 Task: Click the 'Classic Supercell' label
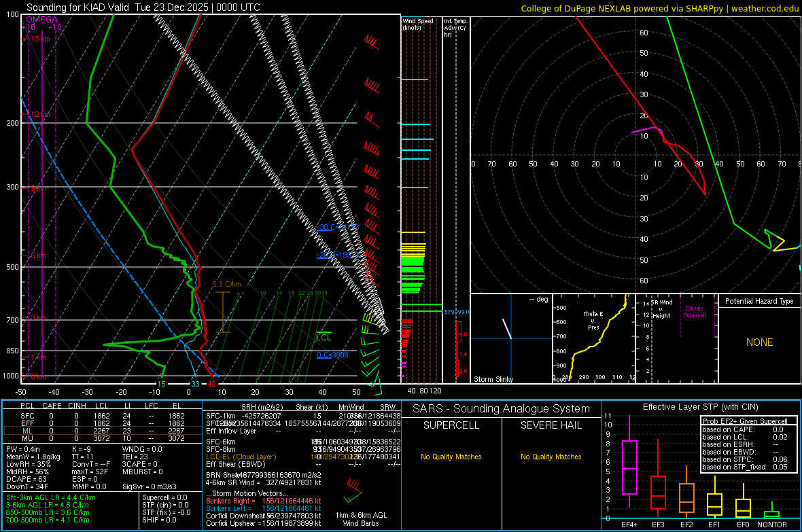[x=695, y=312]
